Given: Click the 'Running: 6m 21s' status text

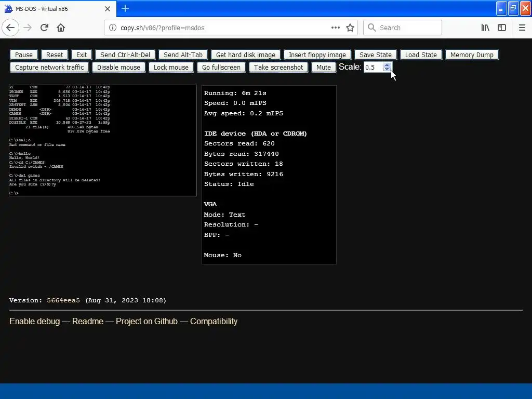Looking at the screenshot, I should 235,93.
